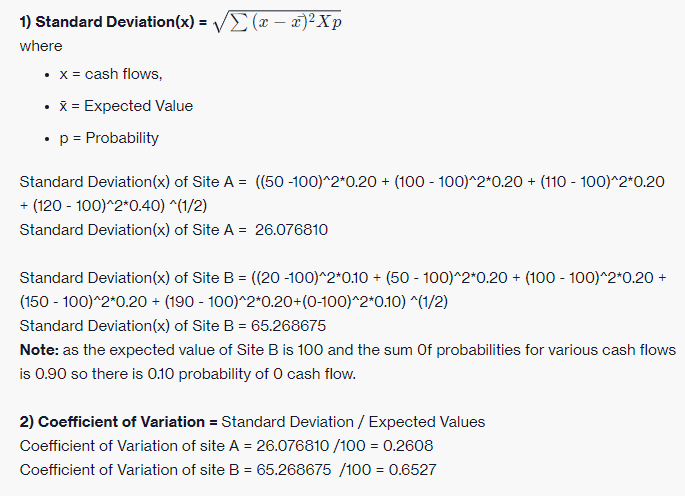
Task: Click the Site B standard deviation calculation start
Action: coord(343,277)
